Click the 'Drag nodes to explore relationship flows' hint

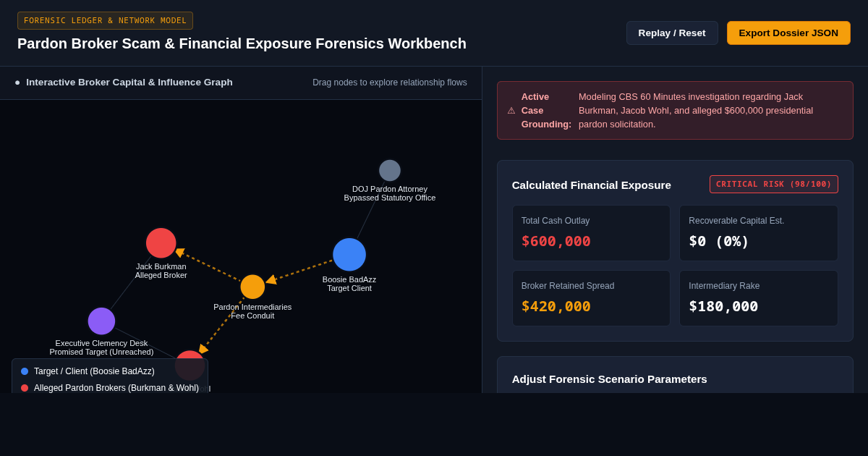390,83
